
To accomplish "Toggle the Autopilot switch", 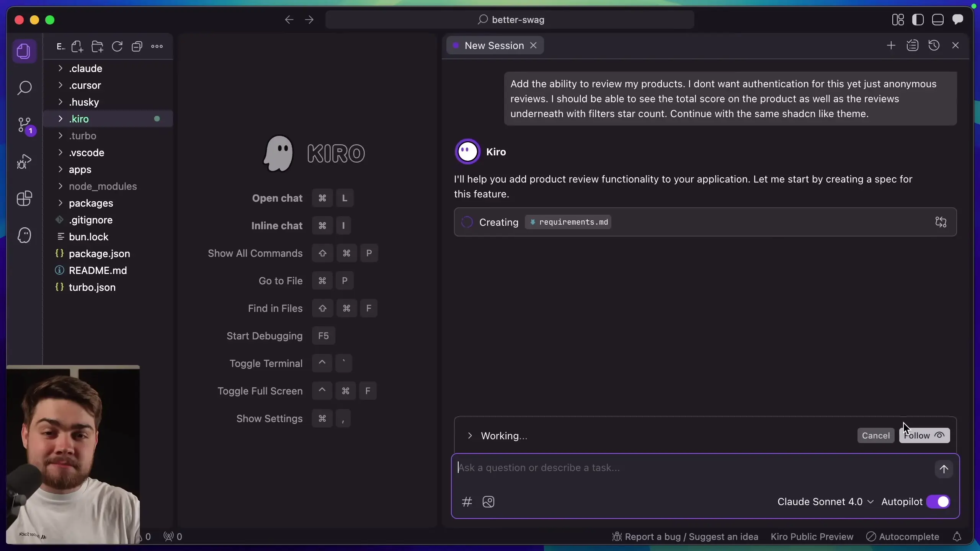I will point(938,502).
